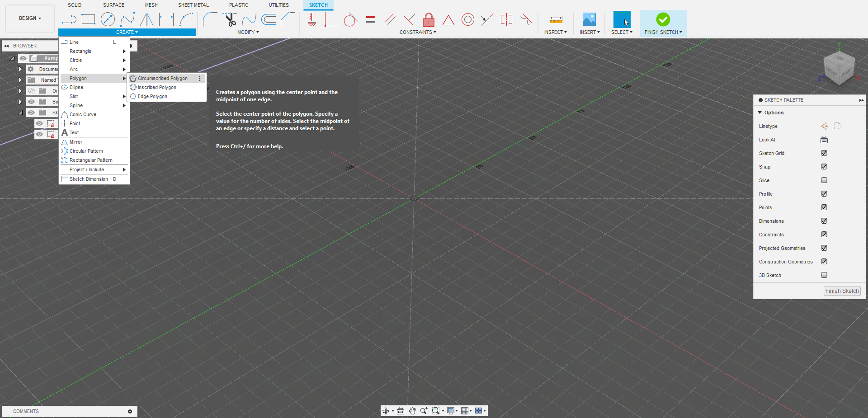Click the three-dot options beside Circumscribed Polygon

click(x=200, y=78)
